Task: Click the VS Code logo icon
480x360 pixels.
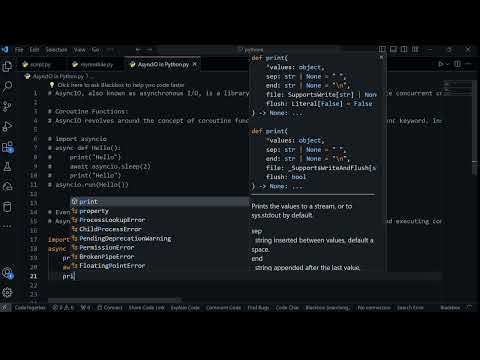Action: pos(5,50)
